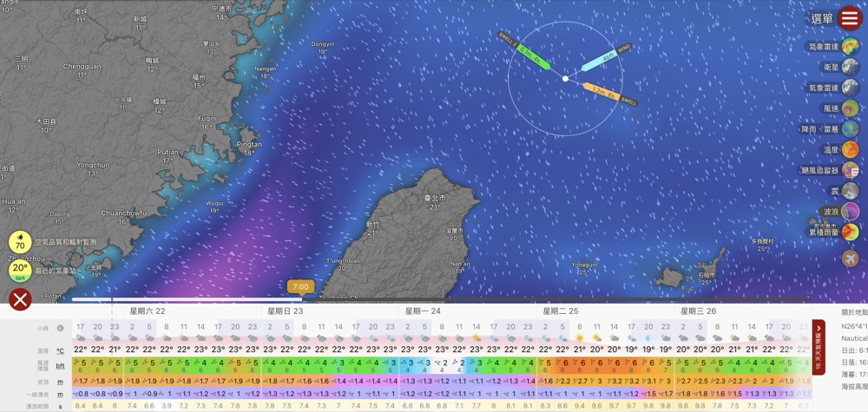
Task: Click the 20° nearest weather station badge
Action: click(x=20, y=270)
